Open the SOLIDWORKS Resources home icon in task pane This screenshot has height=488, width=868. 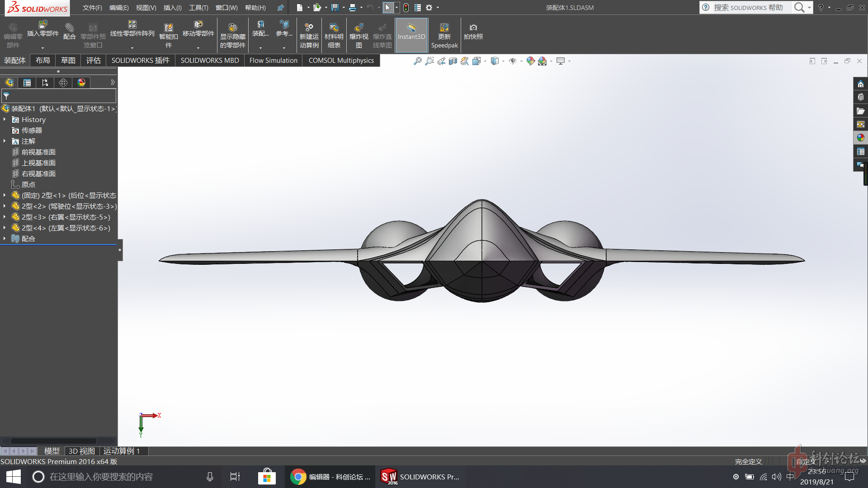coord(860,84)
